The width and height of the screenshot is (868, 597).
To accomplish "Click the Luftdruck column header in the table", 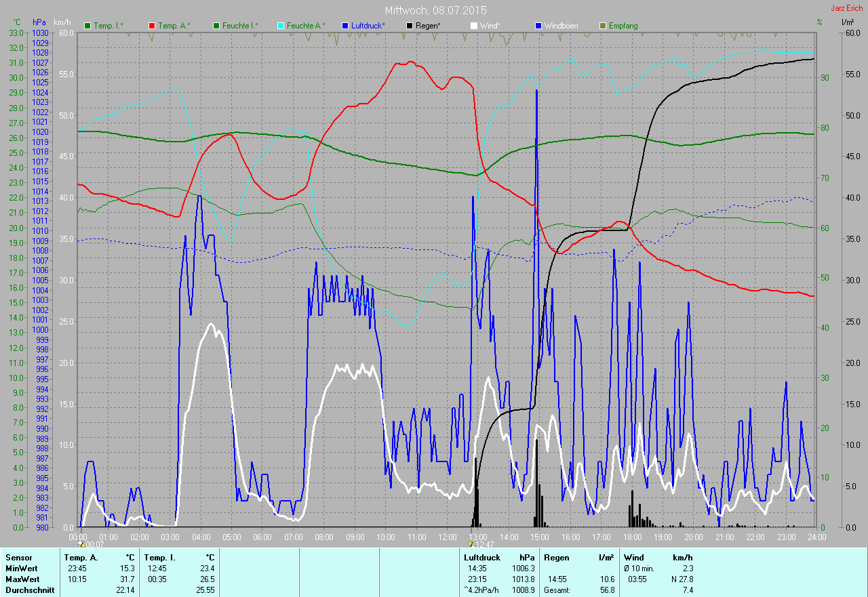I will coord(482,558).
